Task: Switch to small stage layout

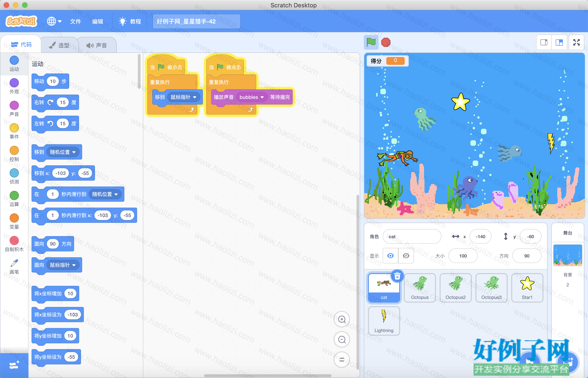Action: pos(544,43)
